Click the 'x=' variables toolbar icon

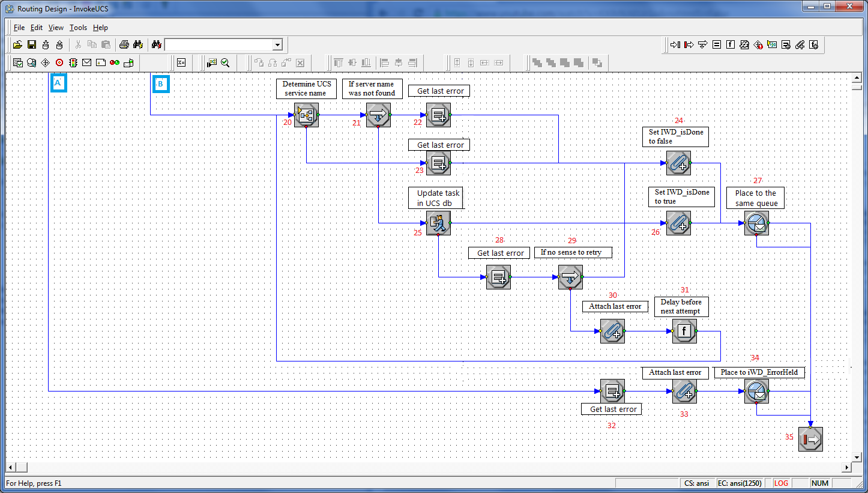181,62
